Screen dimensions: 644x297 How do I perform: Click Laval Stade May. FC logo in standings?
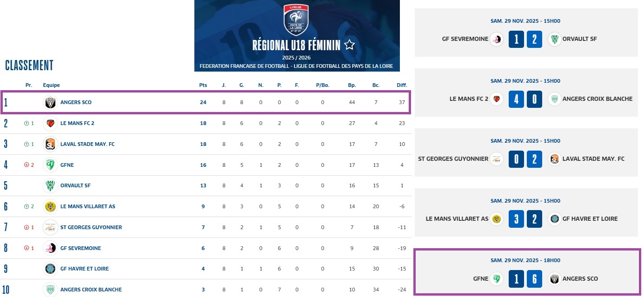pyautogui.click(x=50, y=144)
